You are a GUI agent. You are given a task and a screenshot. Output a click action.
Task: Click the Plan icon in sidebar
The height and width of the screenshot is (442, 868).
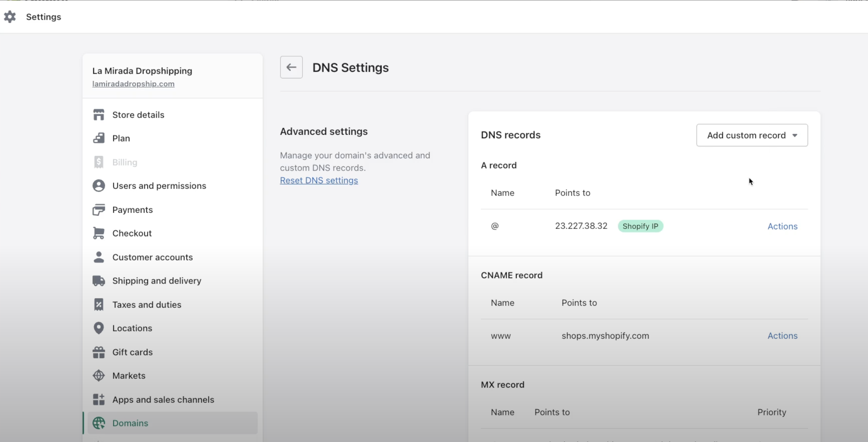click(99, 138)
